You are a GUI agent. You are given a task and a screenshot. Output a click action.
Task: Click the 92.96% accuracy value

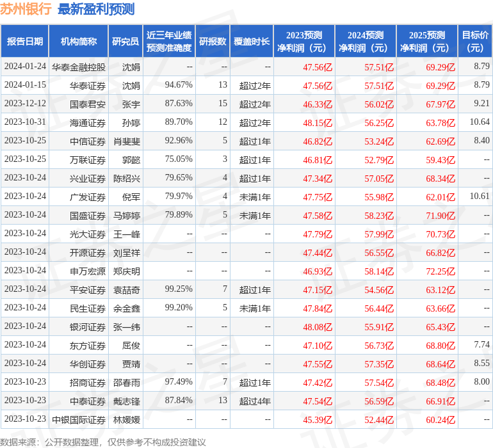tap(179, 141)
